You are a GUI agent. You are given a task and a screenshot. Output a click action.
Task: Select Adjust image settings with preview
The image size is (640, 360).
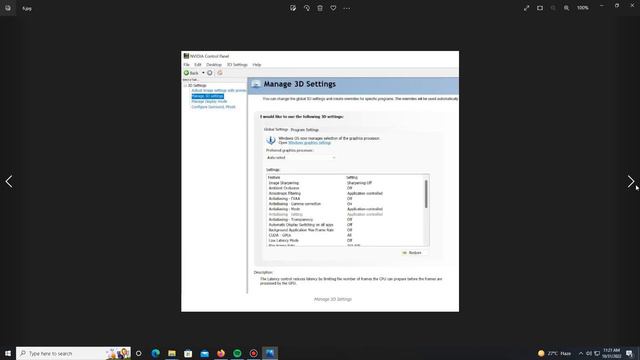pyautogui.click(x=219, y=91)
